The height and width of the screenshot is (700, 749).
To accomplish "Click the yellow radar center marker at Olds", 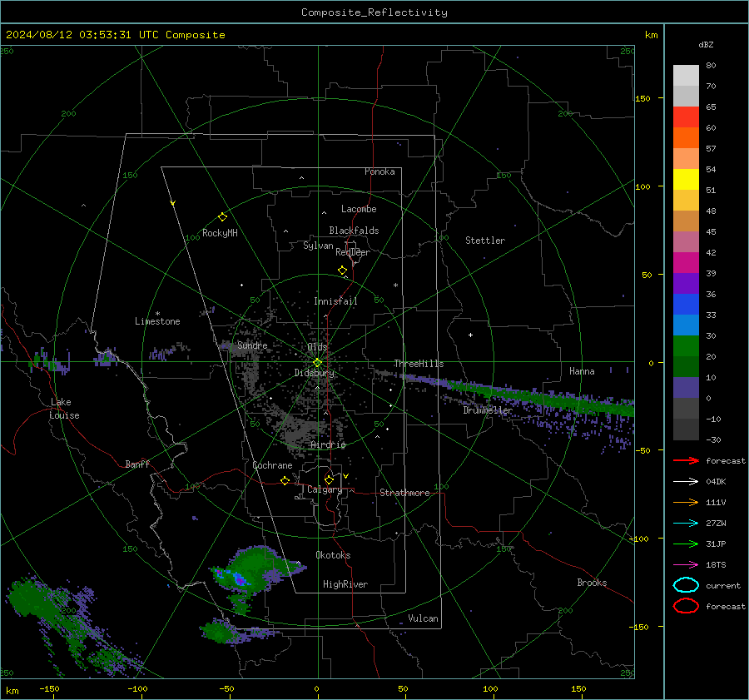I will pos(318,363).
